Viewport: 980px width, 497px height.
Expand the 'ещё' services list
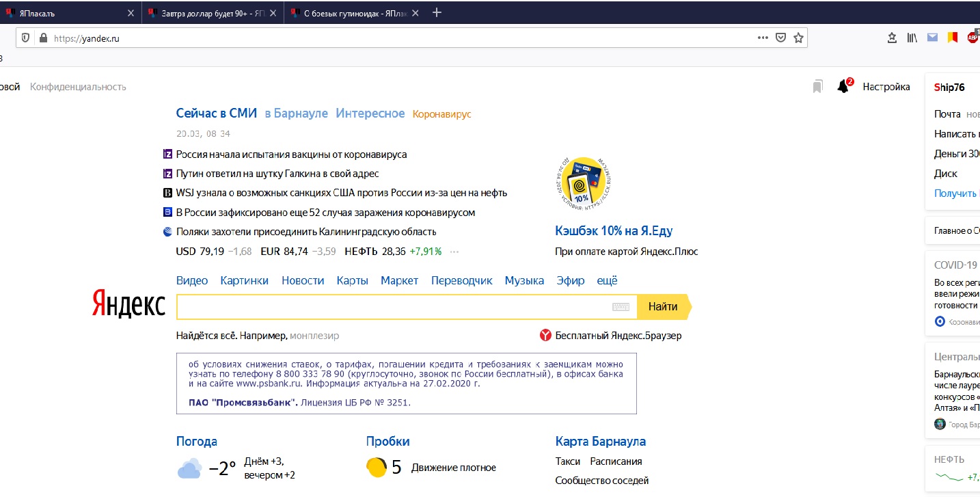coord(607,280)
